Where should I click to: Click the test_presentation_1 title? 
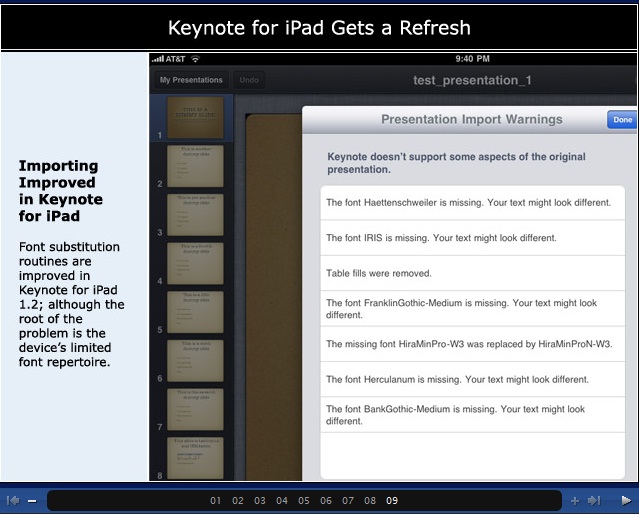(x=472, y=81)
